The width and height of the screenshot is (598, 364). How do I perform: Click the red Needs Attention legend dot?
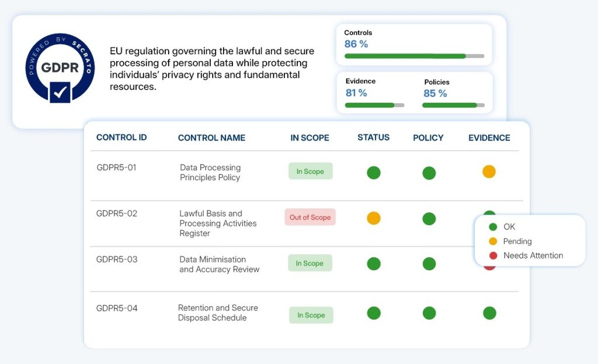[493, 256]
